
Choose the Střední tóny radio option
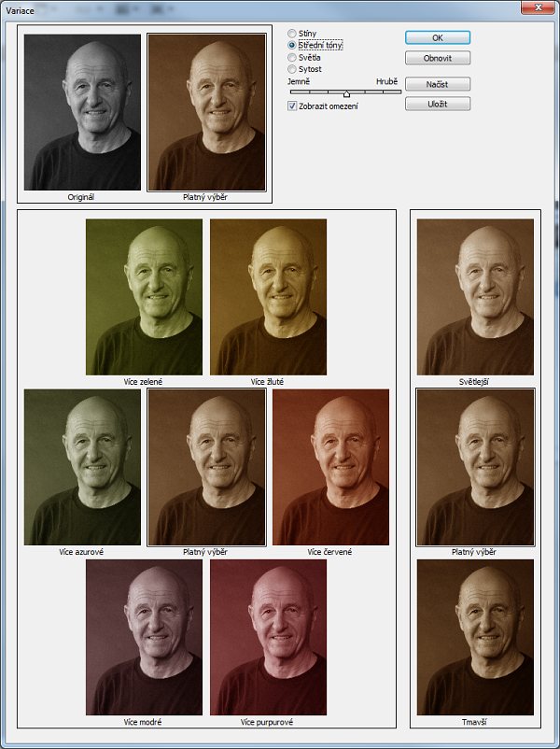pos(292,45)
